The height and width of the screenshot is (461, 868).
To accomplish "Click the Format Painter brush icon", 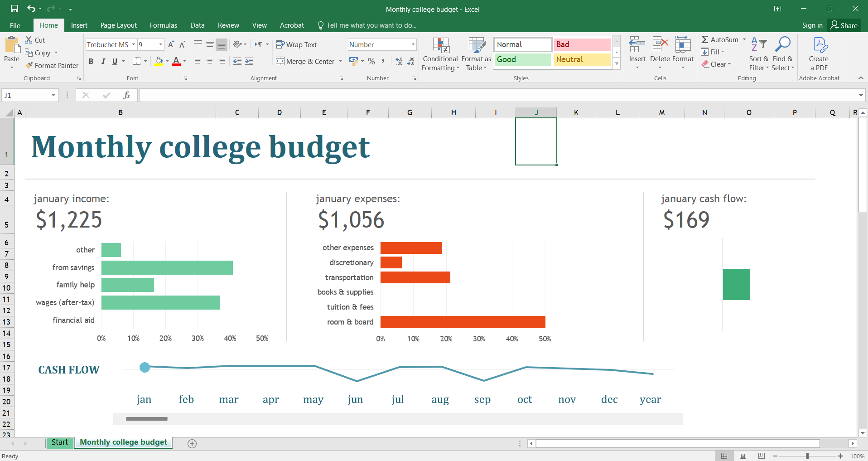I will pyautogui.click(x=29, y=65).
